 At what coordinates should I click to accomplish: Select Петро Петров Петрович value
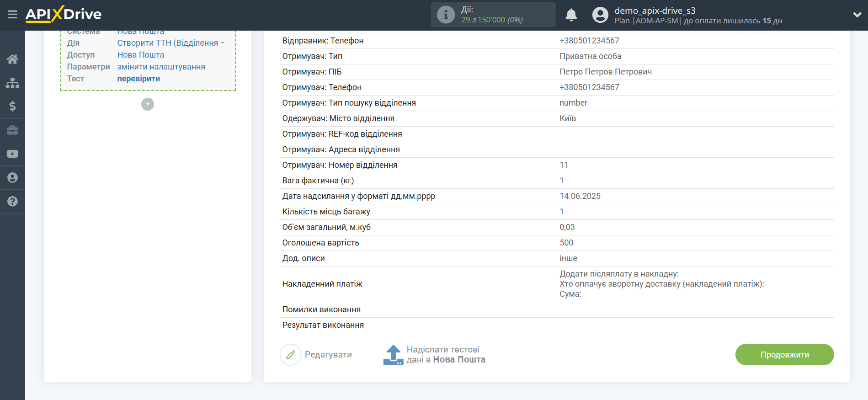click(x=605, y=72)
